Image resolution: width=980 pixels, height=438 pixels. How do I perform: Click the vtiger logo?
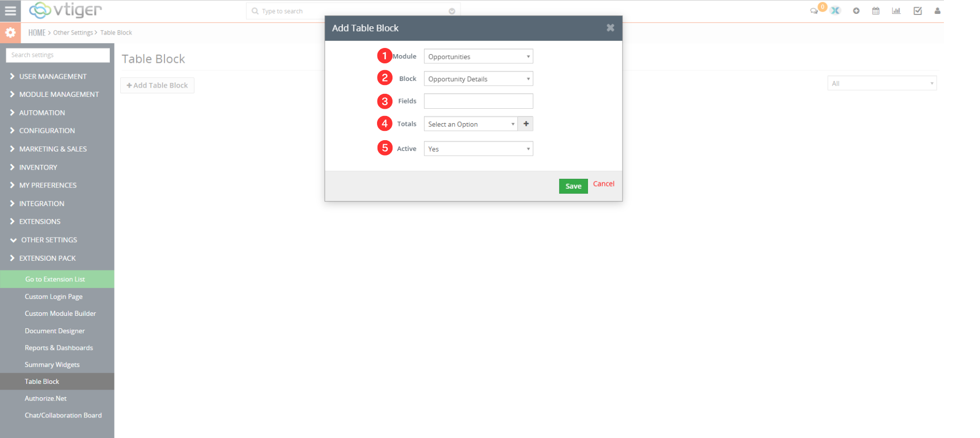point(66,10)
